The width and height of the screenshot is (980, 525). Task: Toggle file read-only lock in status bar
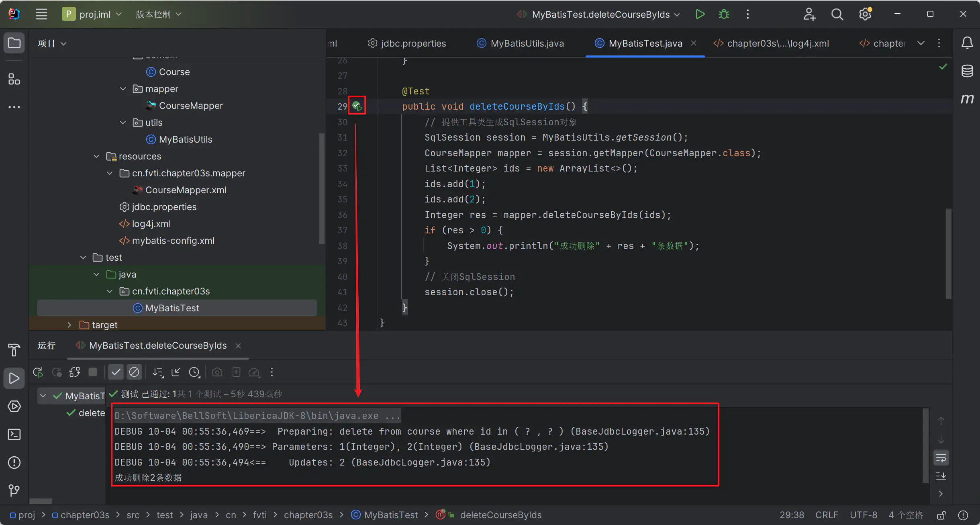[941, 515]
